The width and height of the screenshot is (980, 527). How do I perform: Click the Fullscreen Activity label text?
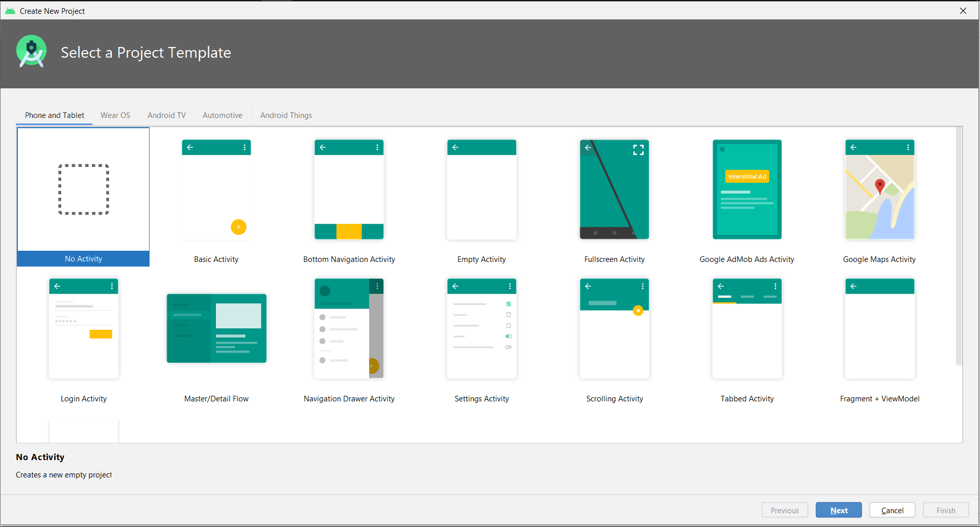[x=615, y=259]
